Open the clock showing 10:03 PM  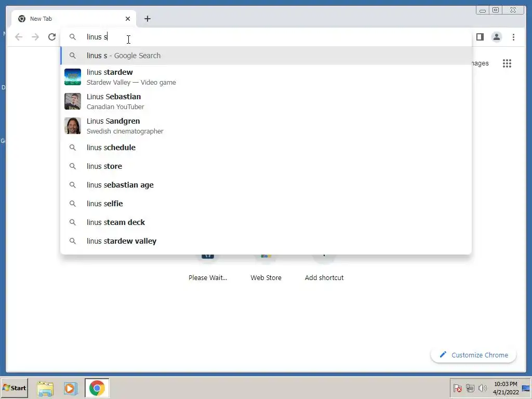pyautogui.click(x=506, y=388)
